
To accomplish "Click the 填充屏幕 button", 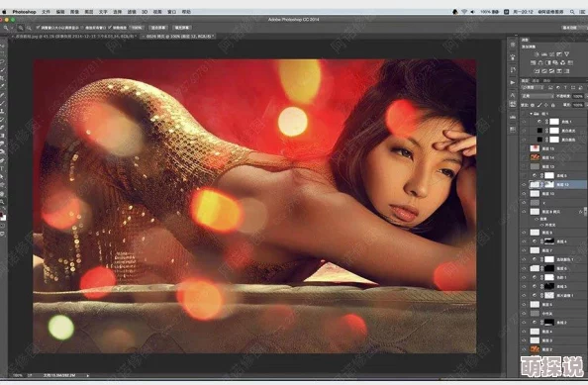I will point(182,28).
